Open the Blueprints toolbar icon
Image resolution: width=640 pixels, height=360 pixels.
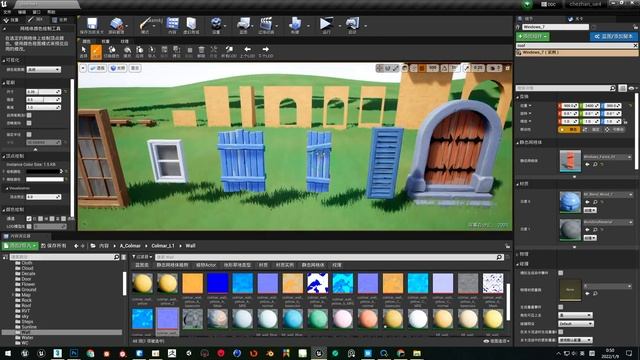click(x=244, y=25)
